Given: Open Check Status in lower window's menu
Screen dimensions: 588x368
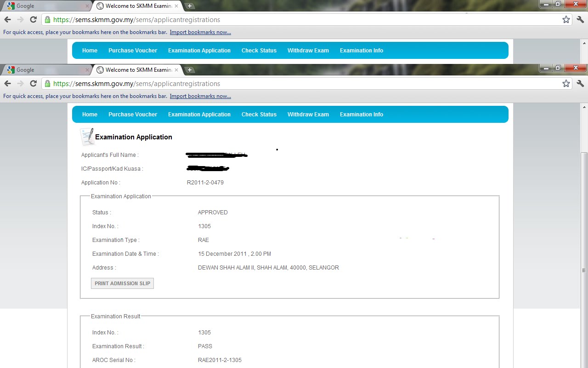Looking at the screenshot, I should pos(259,115).
